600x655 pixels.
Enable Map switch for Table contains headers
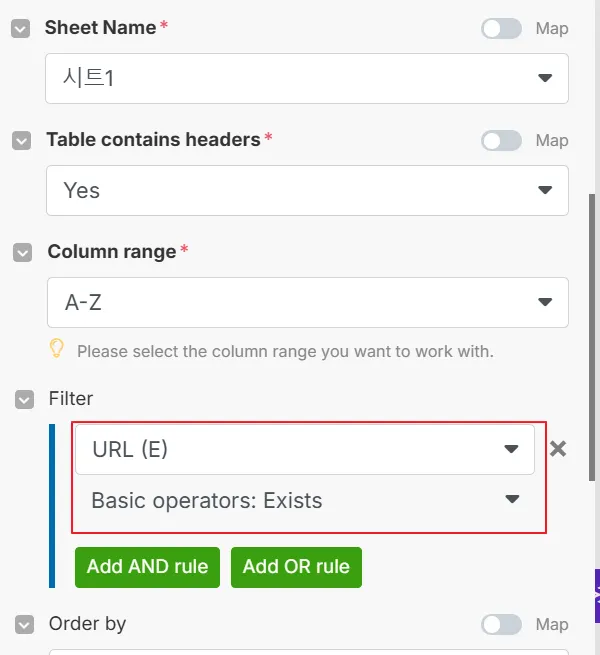(501, 141)
